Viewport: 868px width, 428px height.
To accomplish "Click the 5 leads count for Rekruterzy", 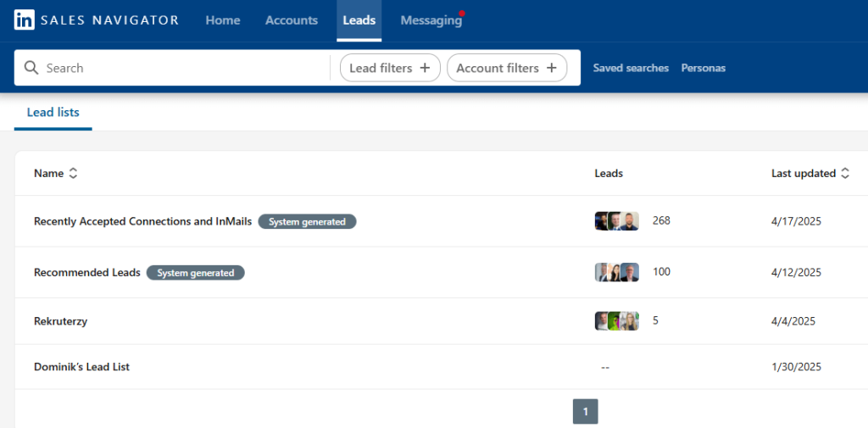I will coord(655,320).
